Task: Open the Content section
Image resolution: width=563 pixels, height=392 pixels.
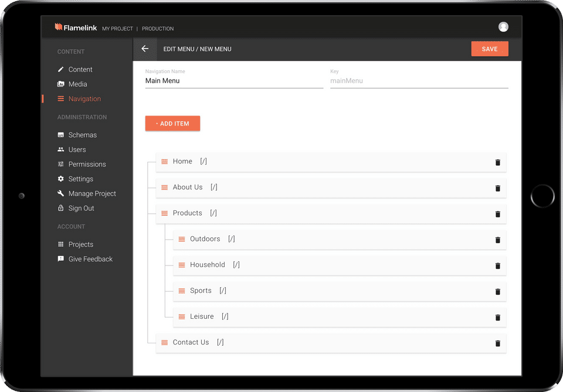Action: click(80, 69)
